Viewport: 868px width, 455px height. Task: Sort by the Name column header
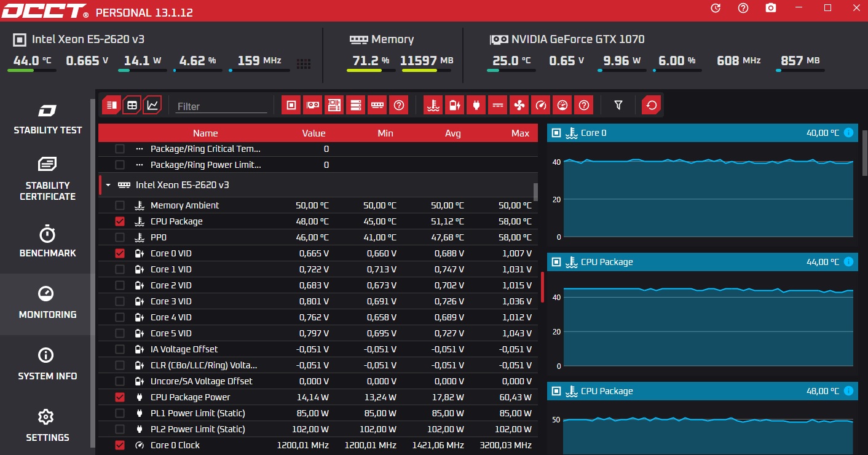[x=205, y=133]
